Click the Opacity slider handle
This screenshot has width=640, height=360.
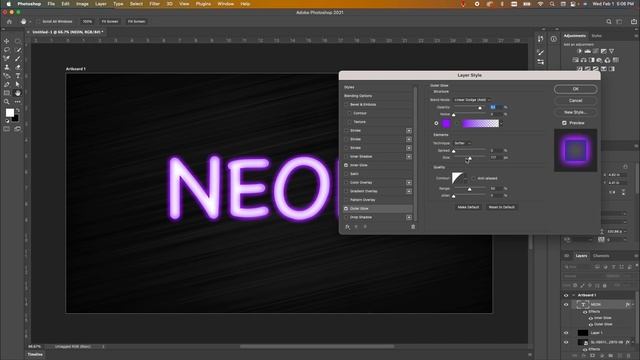tap(480, 108)
